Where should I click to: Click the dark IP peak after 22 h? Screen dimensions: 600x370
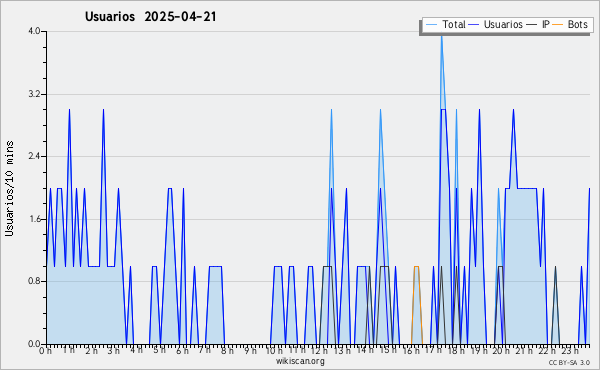(x=555, y=267)
